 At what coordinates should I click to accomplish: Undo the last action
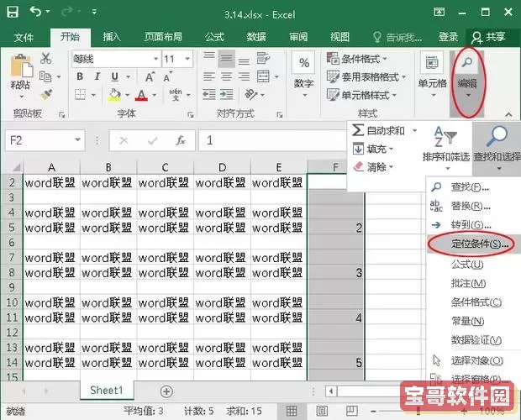click(35, 11)
